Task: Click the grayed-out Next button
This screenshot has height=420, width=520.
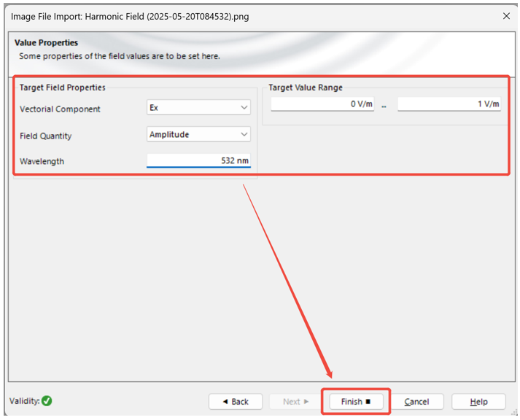Action: 296,402
